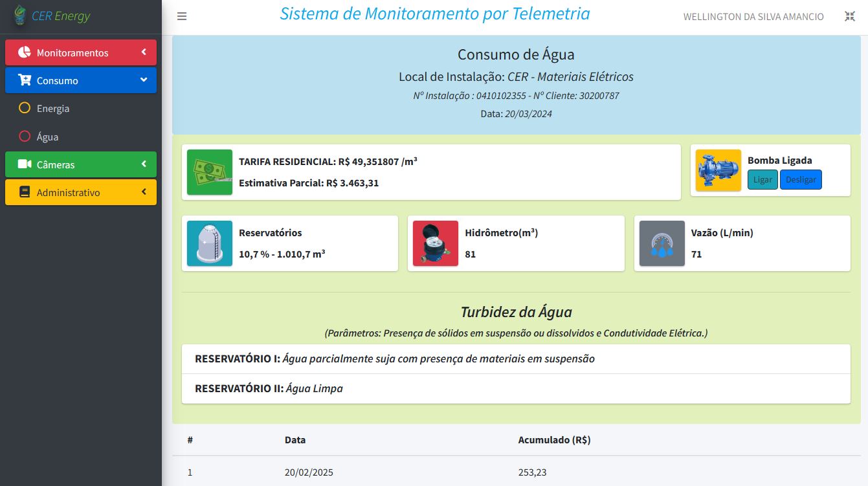Viewport: 868px width, 486px height.
Task: Select the Energia submenu item
Action: 81,108
